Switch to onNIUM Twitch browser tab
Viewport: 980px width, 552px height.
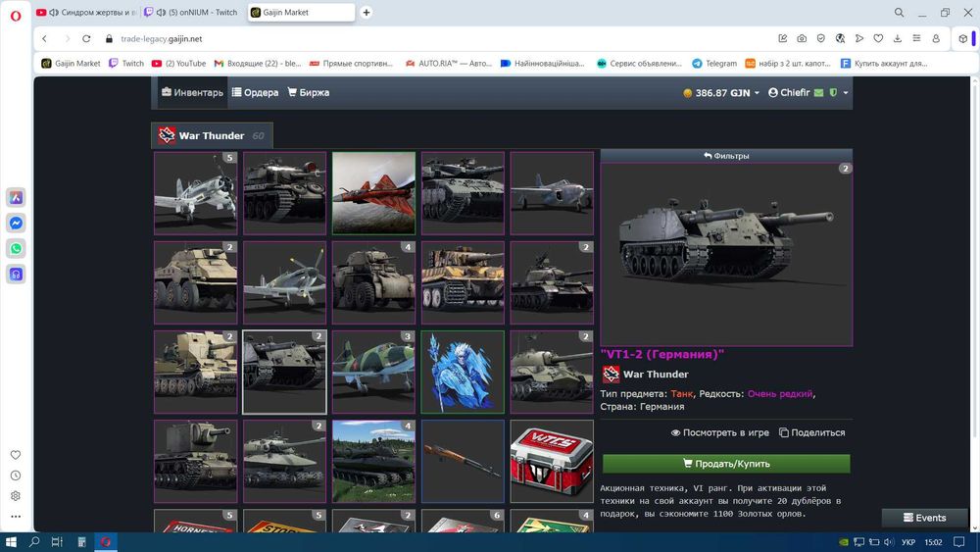tap(191, 12)
